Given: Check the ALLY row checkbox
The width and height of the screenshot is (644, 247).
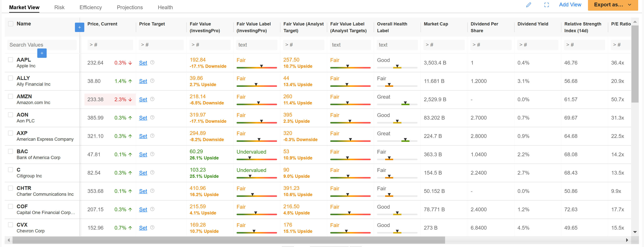Looking at the screenshot, I should [x=10, y=78].
